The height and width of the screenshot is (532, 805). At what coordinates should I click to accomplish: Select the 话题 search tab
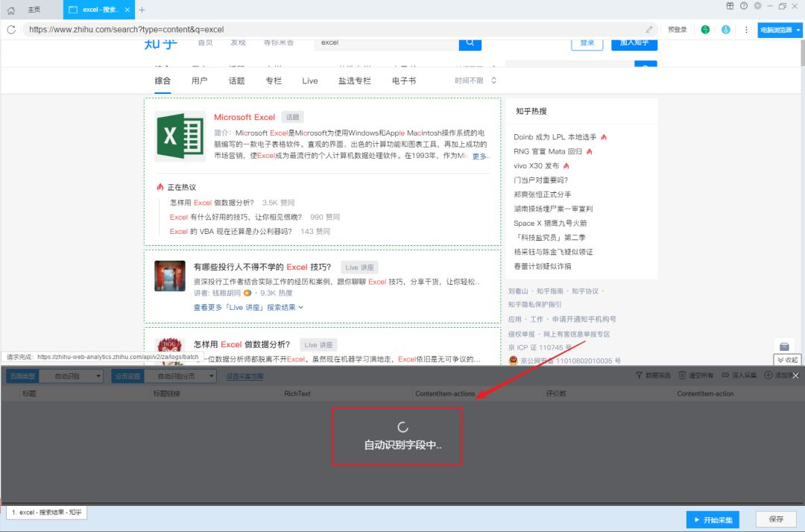[237, 80]
